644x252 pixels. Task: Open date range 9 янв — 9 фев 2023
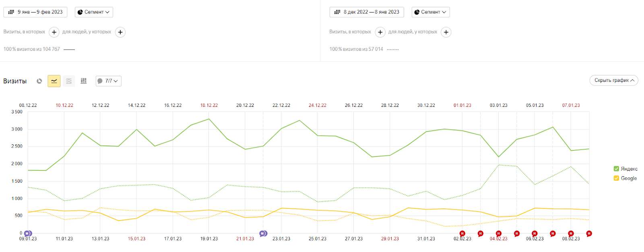[x=35, y=12]
